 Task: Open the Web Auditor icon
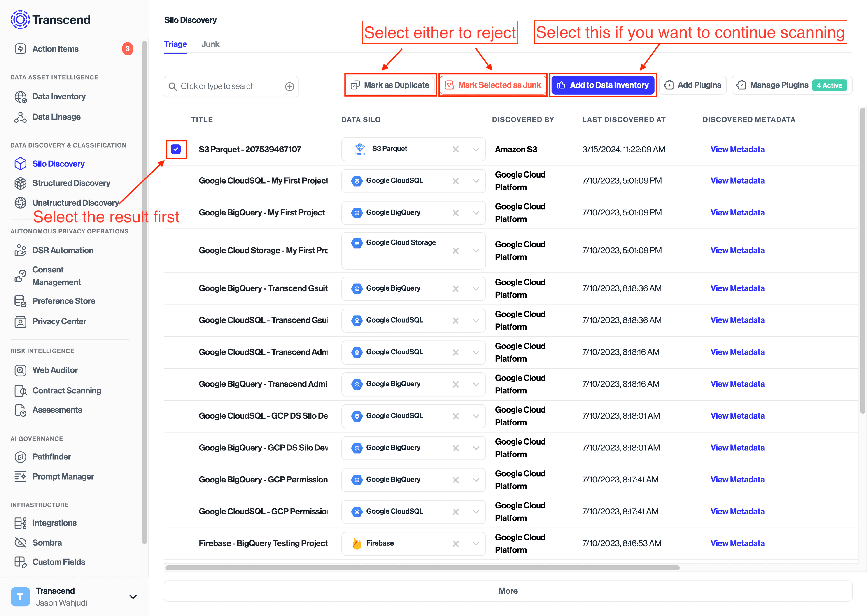pos(21,370)
